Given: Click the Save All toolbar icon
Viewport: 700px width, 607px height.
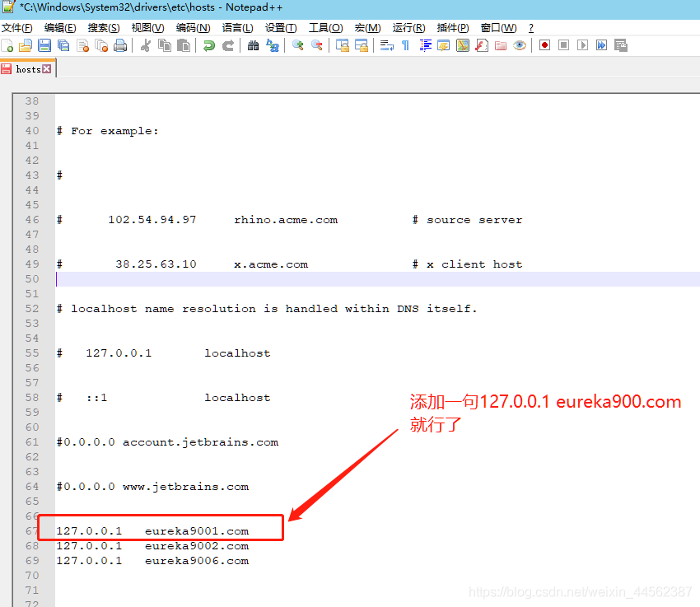Looking at the screenshot, I should pos(63,45).
